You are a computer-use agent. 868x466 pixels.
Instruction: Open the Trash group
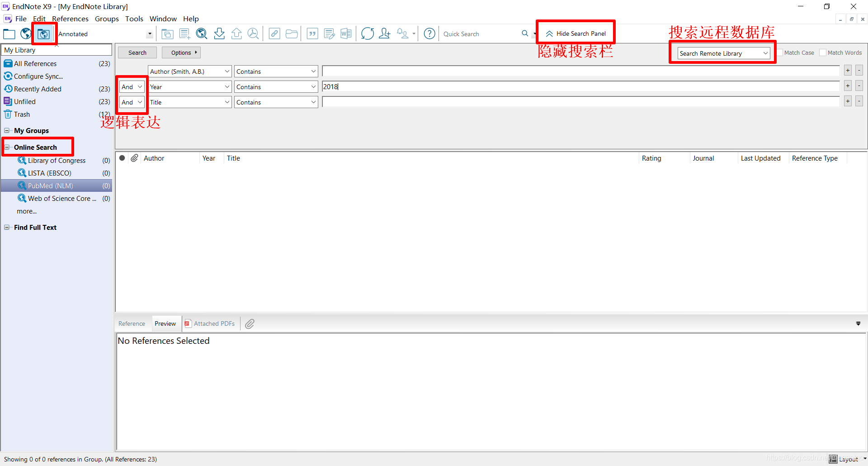coord(57,114)
